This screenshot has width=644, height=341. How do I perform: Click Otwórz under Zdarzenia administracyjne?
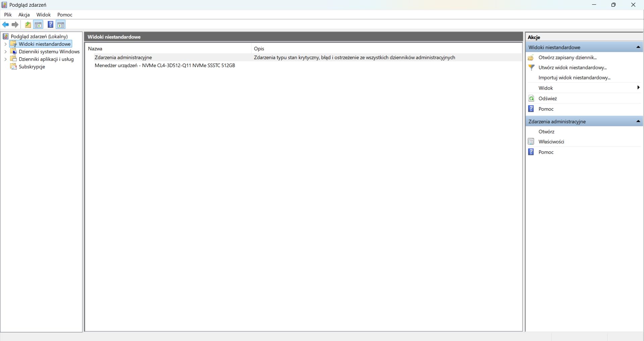point(546,131)
